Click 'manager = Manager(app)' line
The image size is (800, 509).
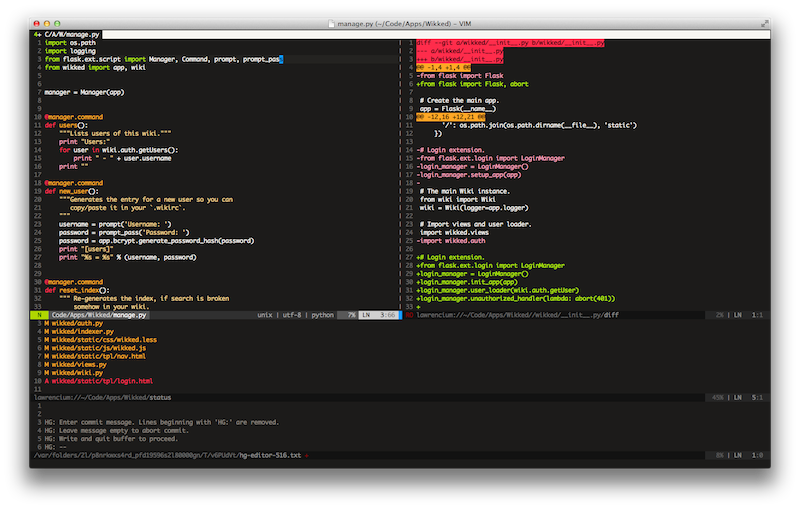[x=84, y=92]
